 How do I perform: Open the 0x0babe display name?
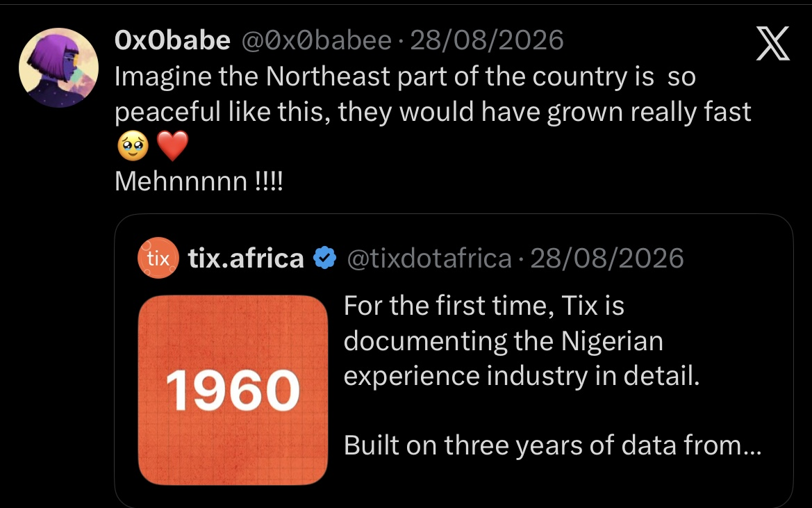[x=172, y=40]
